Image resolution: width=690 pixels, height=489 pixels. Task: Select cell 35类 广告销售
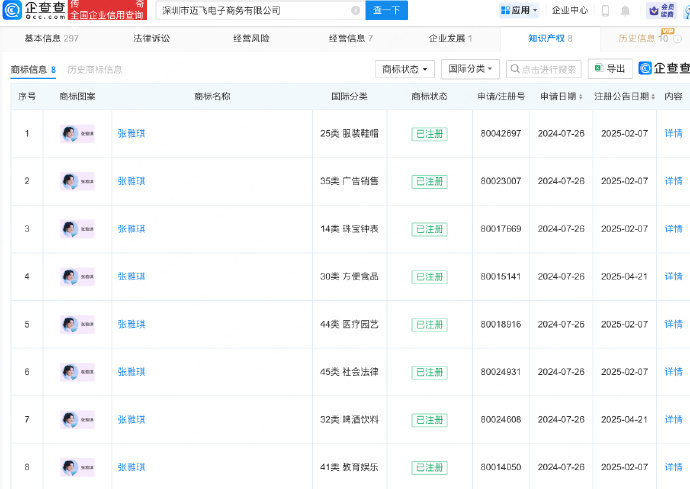(x=349, y=181)
